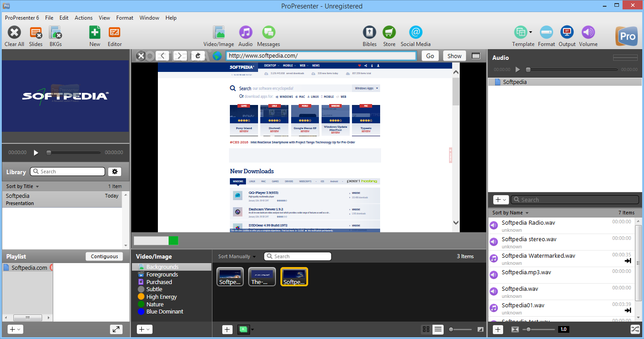
Task: Select the The-... media thumbnail
Action: [262, 276]
